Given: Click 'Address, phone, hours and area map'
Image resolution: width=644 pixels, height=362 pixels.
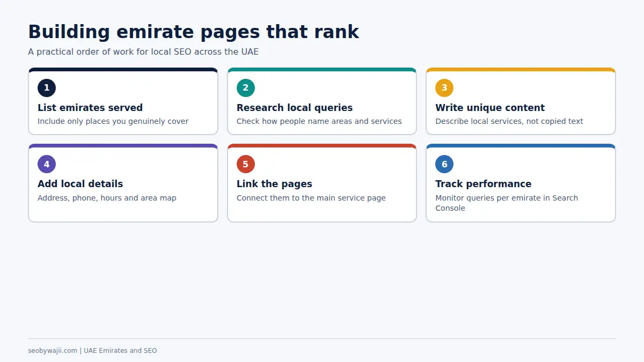Looking at the screenshot, I should point(107,198).
